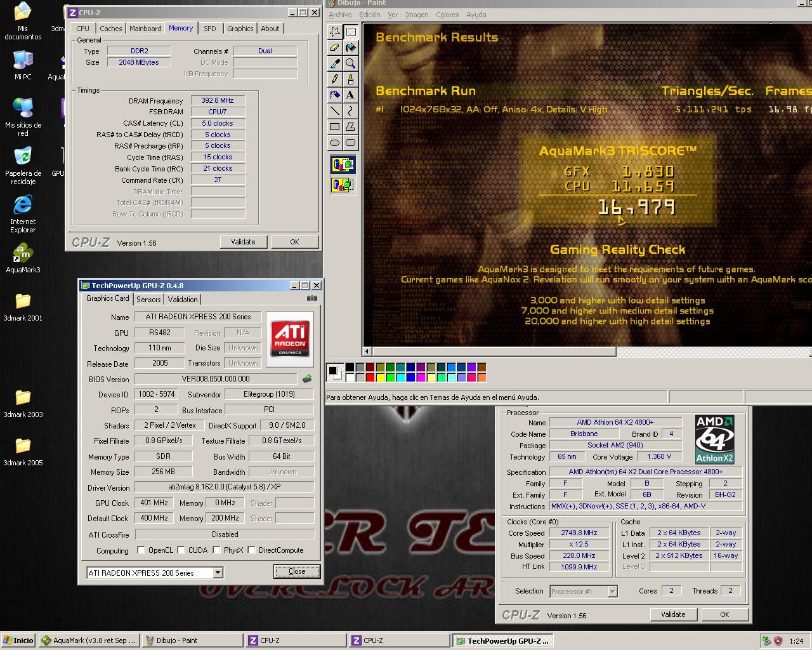Switch to the Sensors tab in GPU-Z

(x=148, y=300)
